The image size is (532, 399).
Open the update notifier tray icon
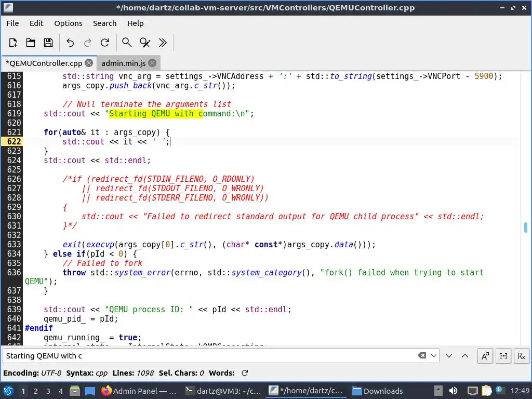point(499,390)
